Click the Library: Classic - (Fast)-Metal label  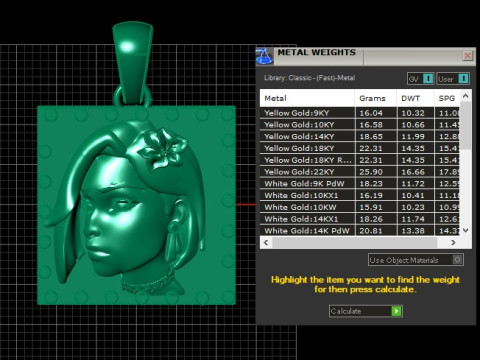310,78
